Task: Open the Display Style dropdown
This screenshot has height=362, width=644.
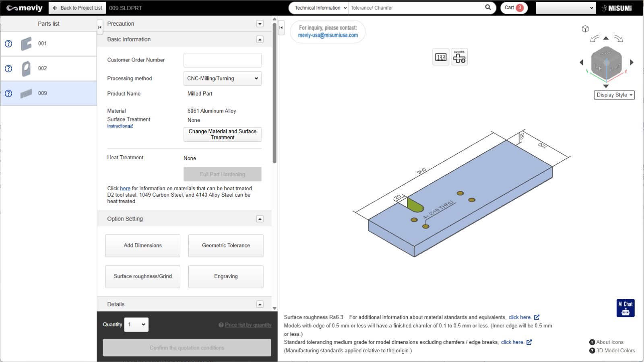Action: point(614,95)
